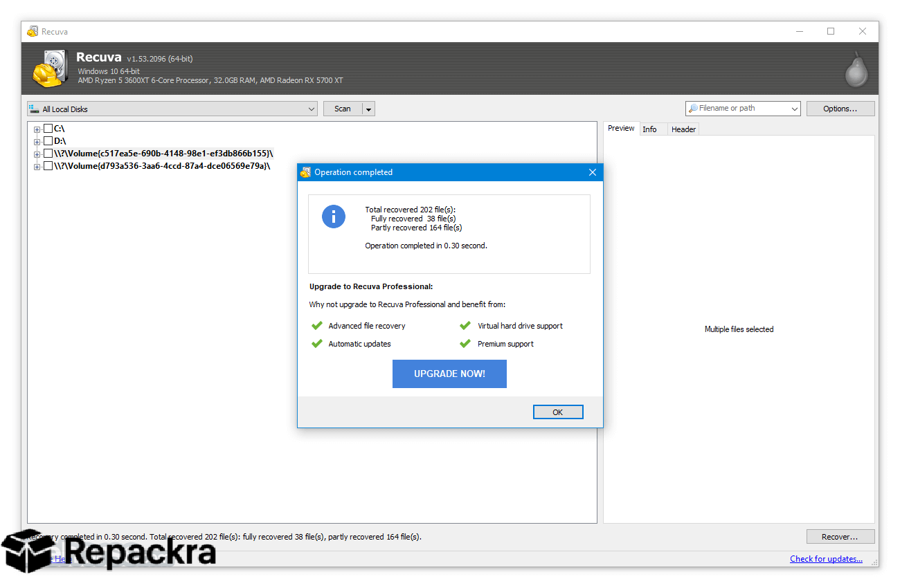Click 'Windows 10 64-bit' system info text

(109, 71)
